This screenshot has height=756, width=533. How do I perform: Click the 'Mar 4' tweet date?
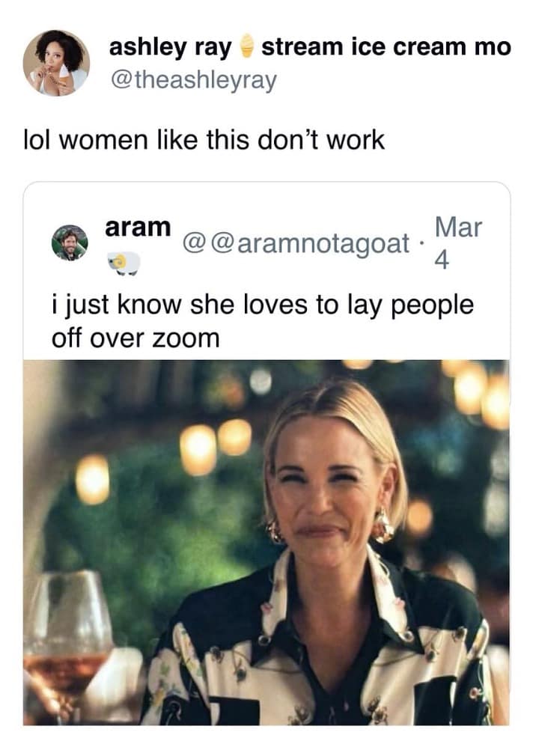click(x=457, y=243)
